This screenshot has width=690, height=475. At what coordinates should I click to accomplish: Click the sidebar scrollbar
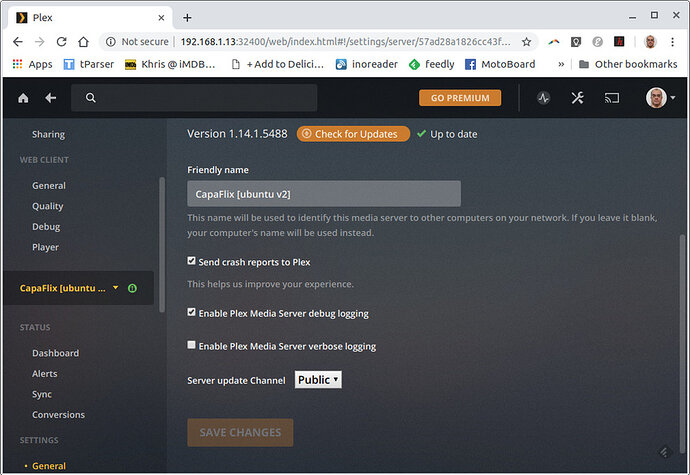162,244
